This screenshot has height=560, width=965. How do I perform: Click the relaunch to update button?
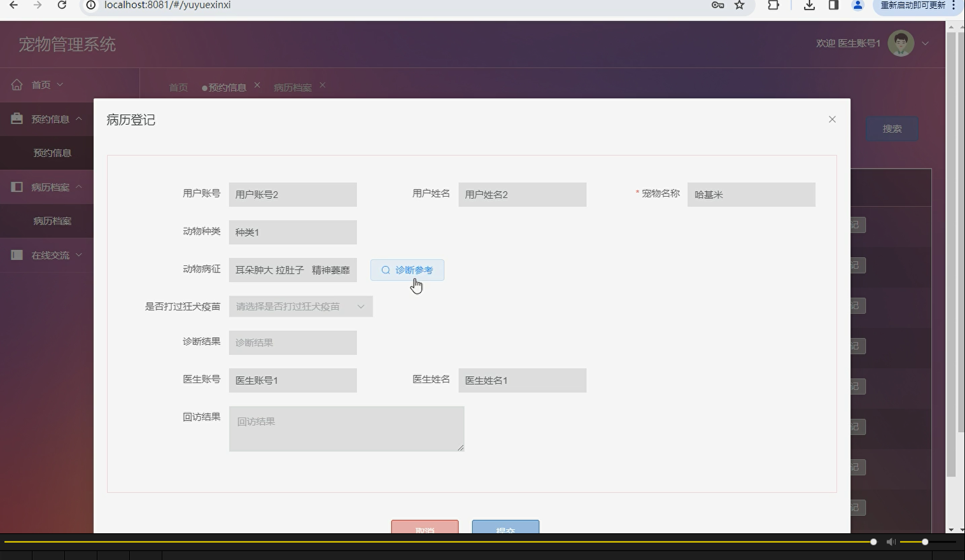913,5
